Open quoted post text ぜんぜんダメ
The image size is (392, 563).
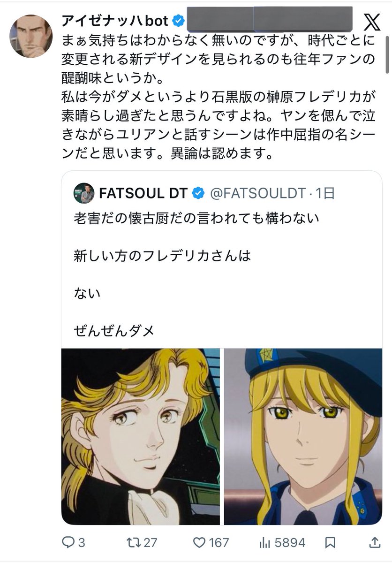[114, 331]
